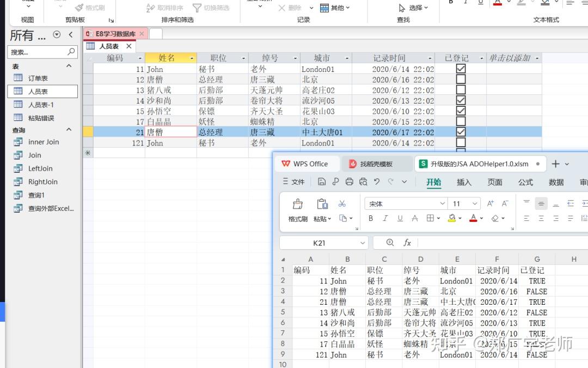Uncheck 已登记 for John in row 11

point(461,69)
